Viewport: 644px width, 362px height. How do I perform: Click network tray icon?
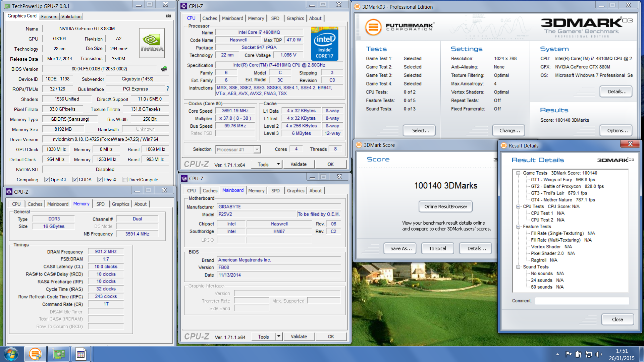click(588, 354)
